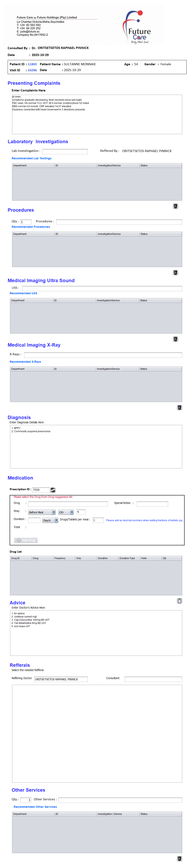Open Visit ID 24296 link
Image resolution: width=187 pixels, height=868 pixels.
click(x=32, y=70)
